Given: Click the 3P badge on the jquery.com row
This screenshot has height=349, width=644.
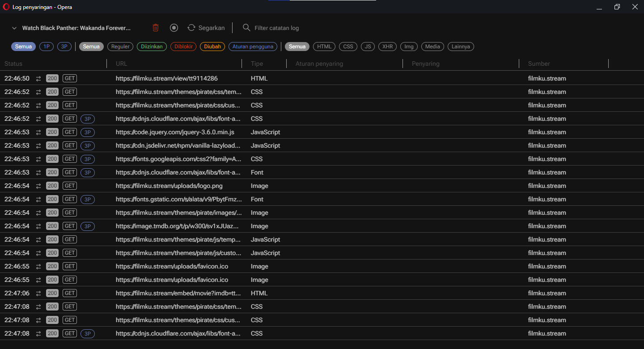Looking at the screenshot, I should click(x=87, y=132).
